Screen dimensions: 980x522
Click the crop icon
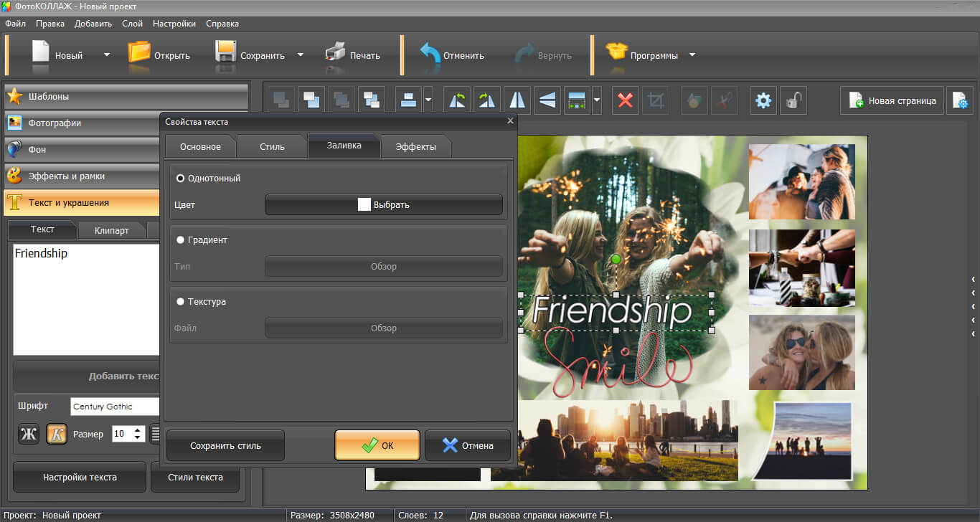pyautogui.click(x=655, y=100)
